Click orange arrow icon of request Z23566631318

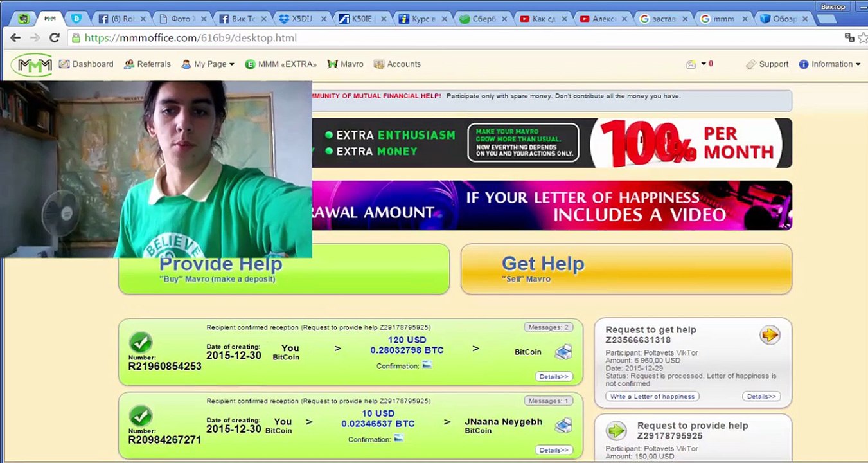(x=770, y=335)
